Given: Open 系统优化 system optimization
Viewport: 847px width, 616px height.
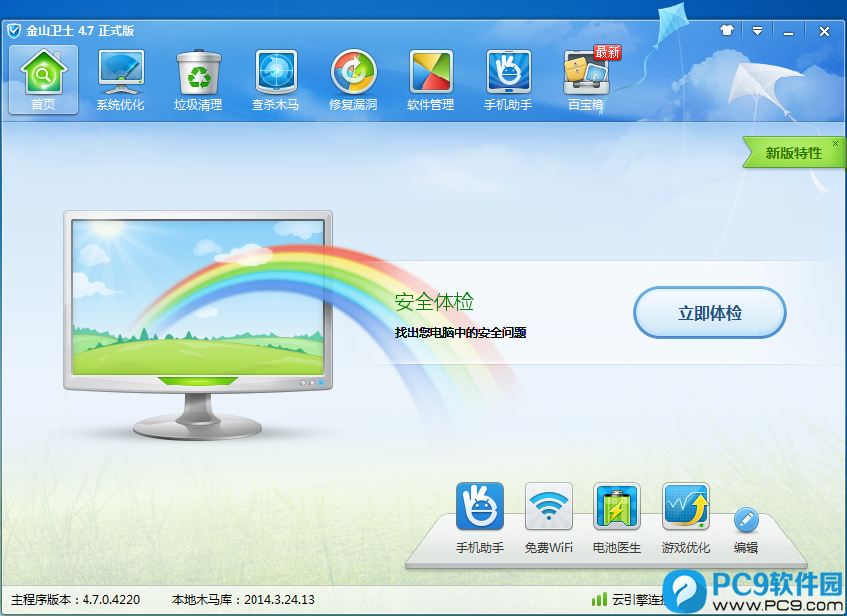Looking at the screenshot, I should coord(120,79).
